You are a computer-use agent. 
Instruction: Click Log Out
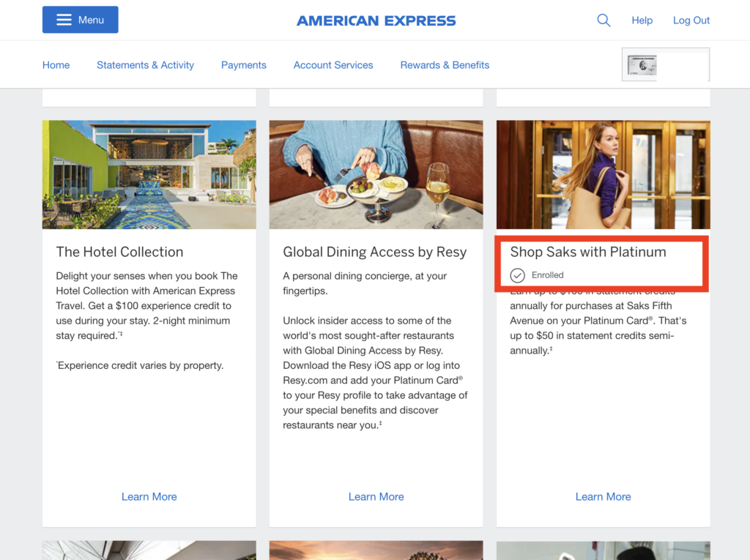point(691,20)
